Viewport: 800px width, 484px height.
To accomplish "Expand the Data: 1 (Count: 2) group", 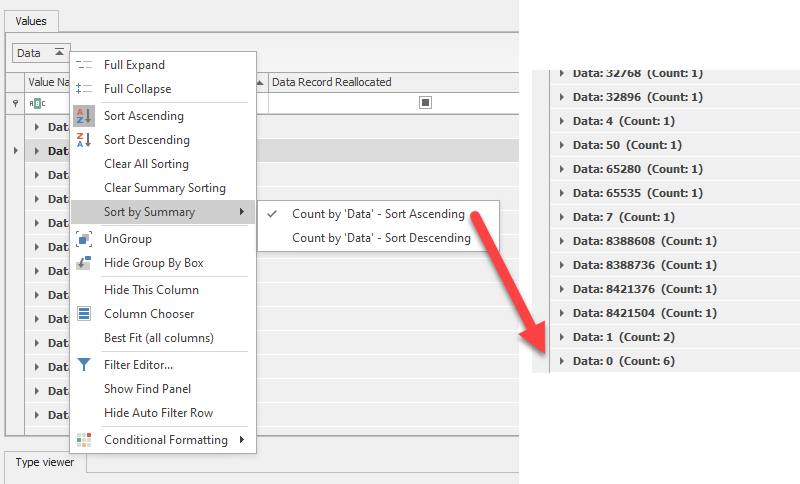I will point(562,337).
